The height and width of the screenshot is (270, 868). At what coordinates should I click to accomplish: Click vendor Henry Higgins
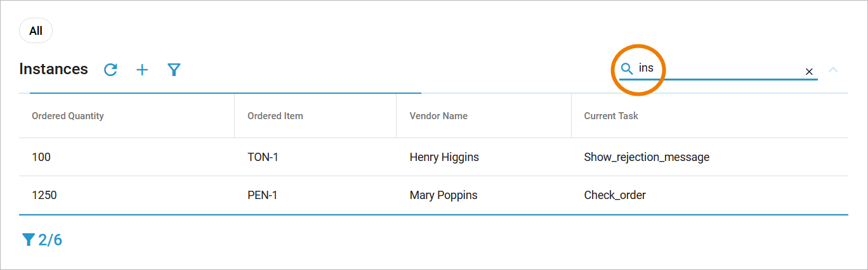pos(444,157)
